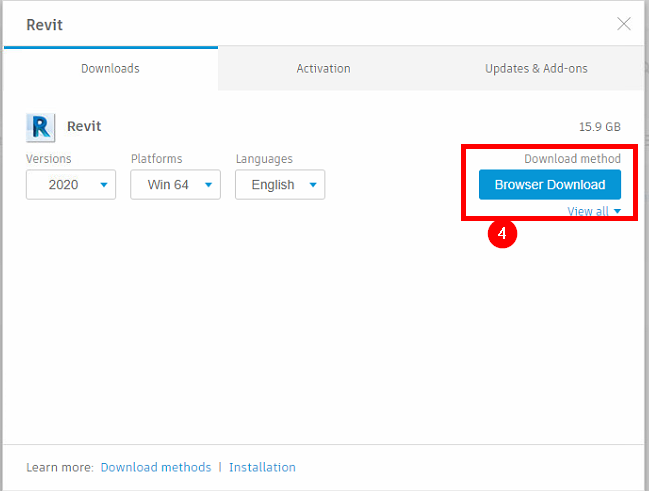Open the Download methods help link
649x491 pixels.
156,467
